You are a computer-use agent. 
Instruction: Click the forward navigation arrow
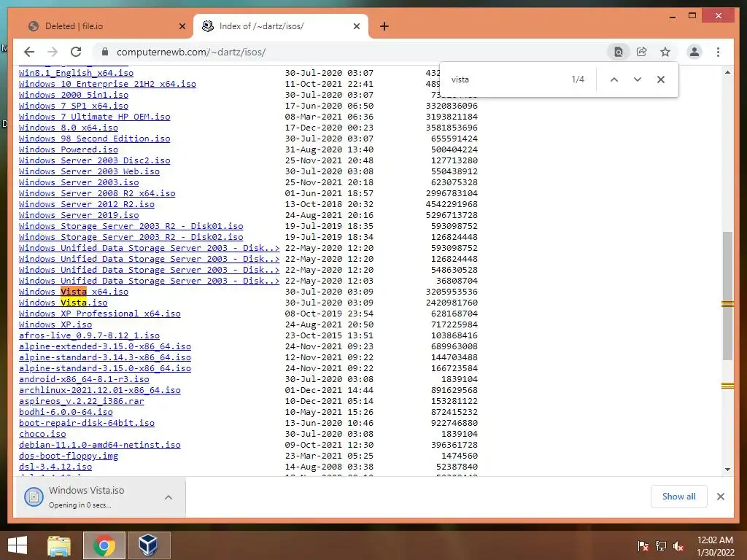53,52
